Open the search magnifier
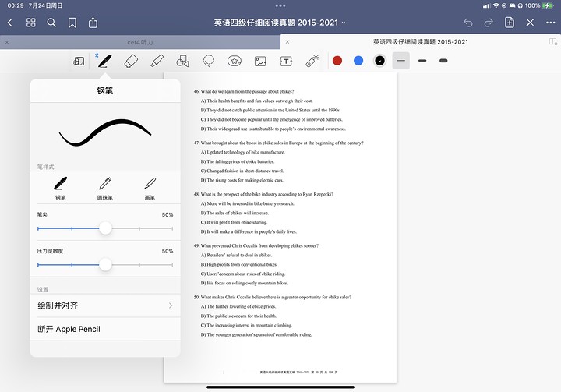 [51, 23]
